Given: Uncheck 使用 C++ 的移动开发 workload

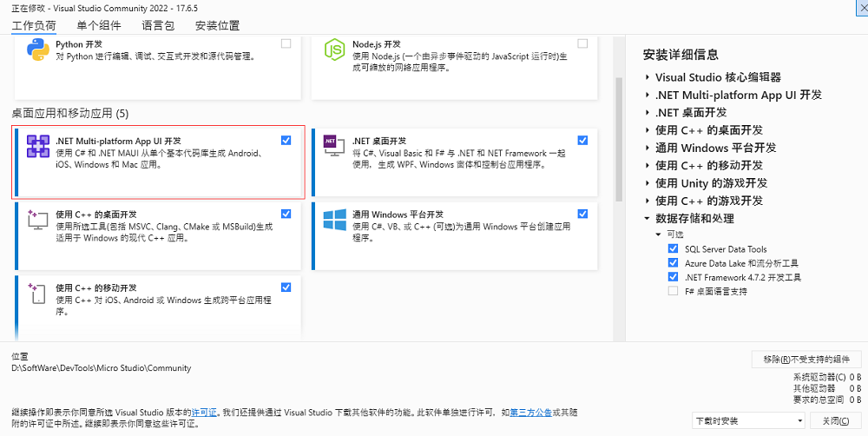Looking at the screenshot, I should pos(286,287).
